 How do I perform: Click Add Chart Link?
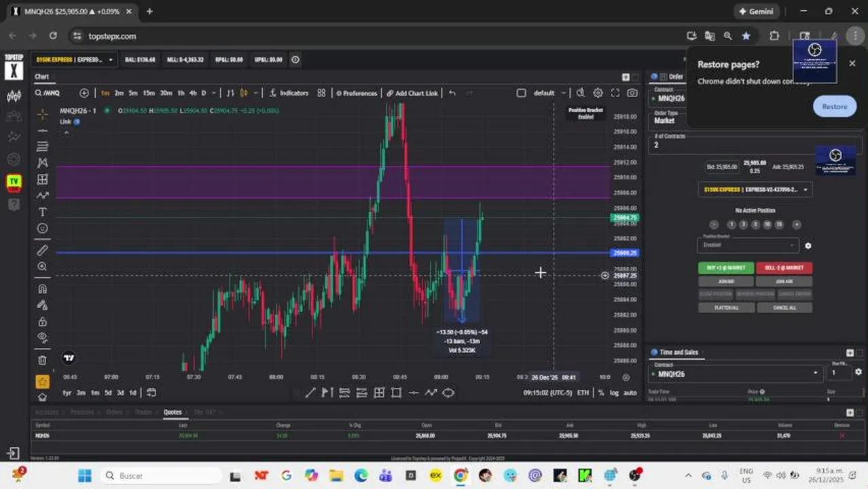(412, 93)
